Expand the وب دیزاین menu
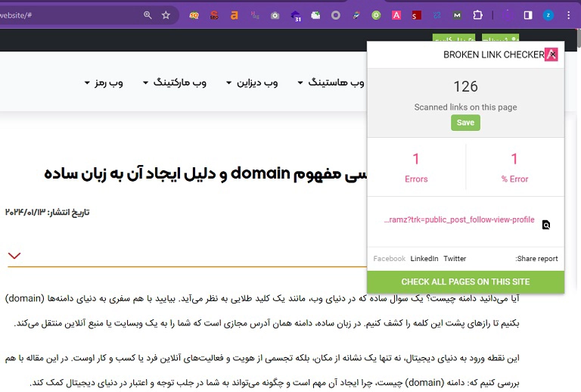Viewport: 581px width, 392px height. [252, 82]
